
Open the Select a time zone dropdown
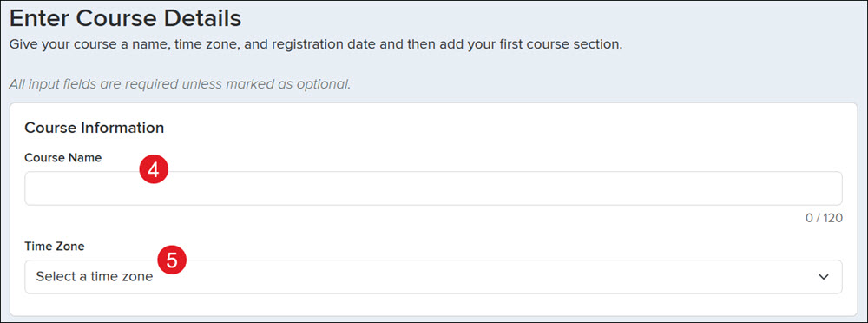coord(433,276)
